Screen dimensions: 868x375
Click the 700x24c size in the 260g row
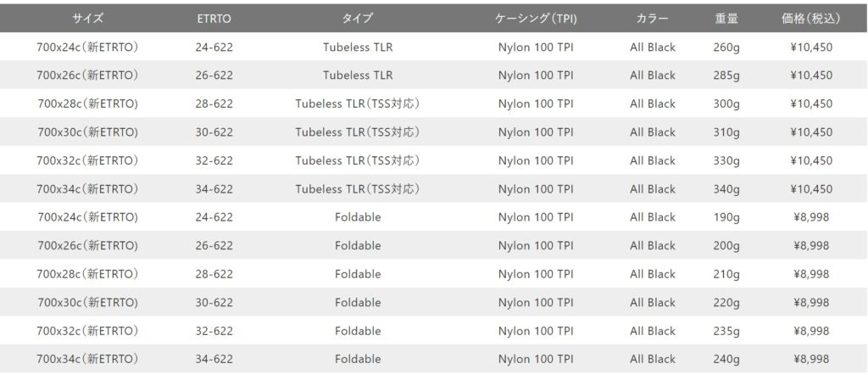[87, 48]
